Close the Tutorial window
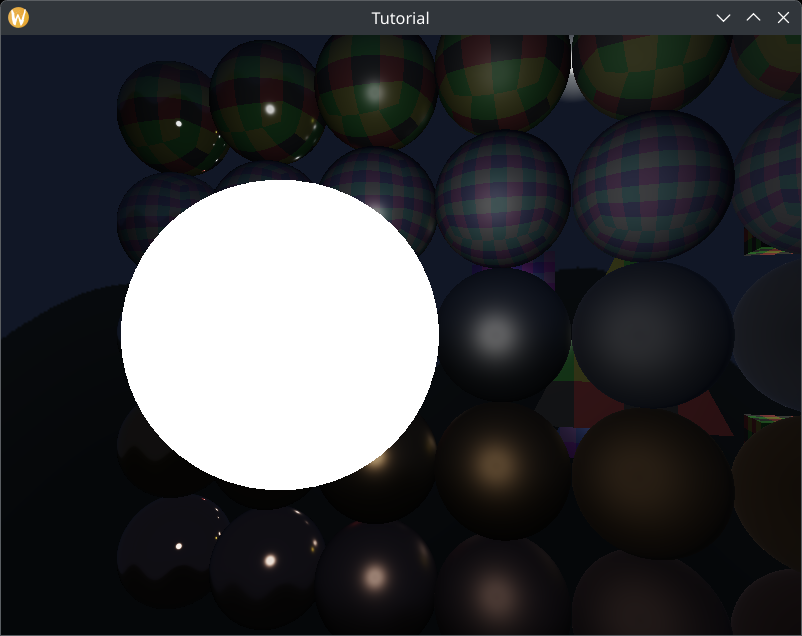This screenshot has height=636, width=802. 783,17
